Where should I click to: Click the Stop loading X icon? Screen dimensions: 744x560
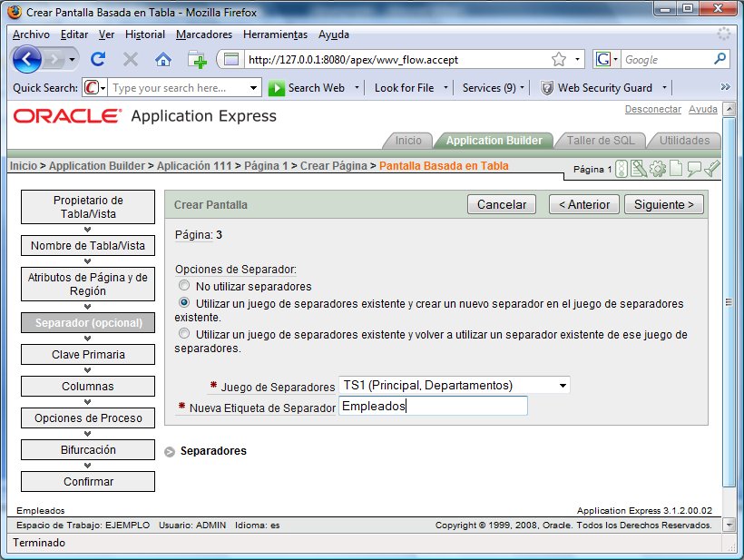(x=131, y=59)
